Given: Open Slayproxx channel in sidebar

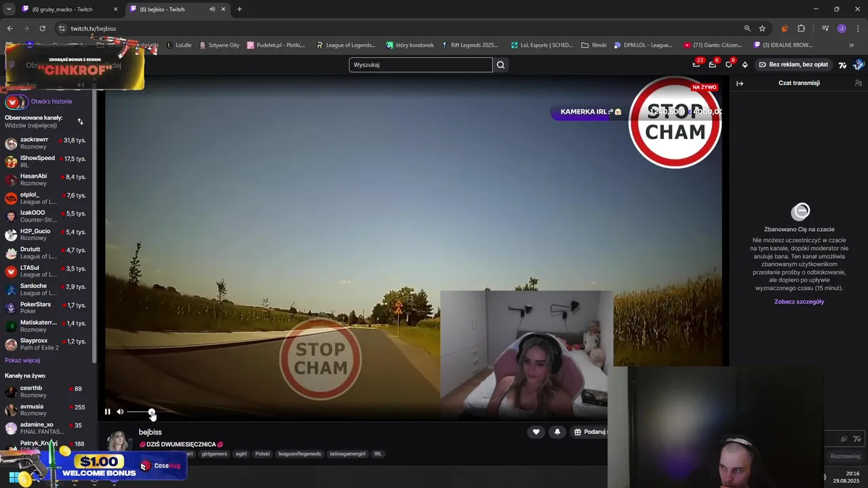Looking at the screenshot, I should (46, 344).
